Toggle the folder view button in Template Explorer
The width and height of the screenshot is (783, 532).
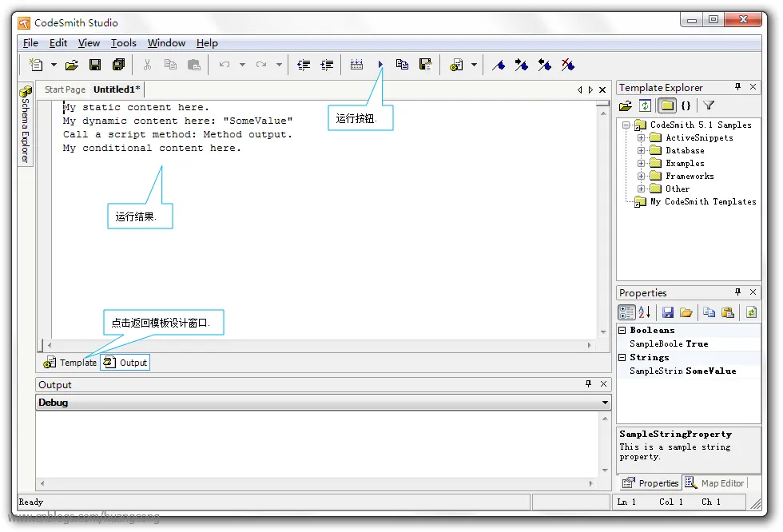point(666,105)
